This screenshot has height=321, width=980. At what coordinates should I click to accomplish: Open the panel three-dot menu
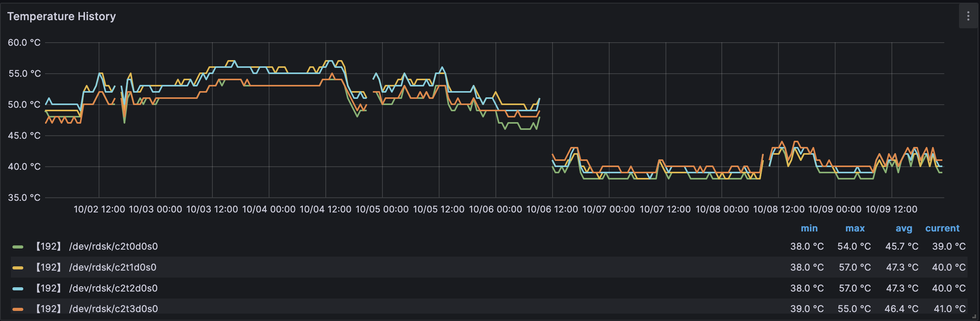pos(968,16)
